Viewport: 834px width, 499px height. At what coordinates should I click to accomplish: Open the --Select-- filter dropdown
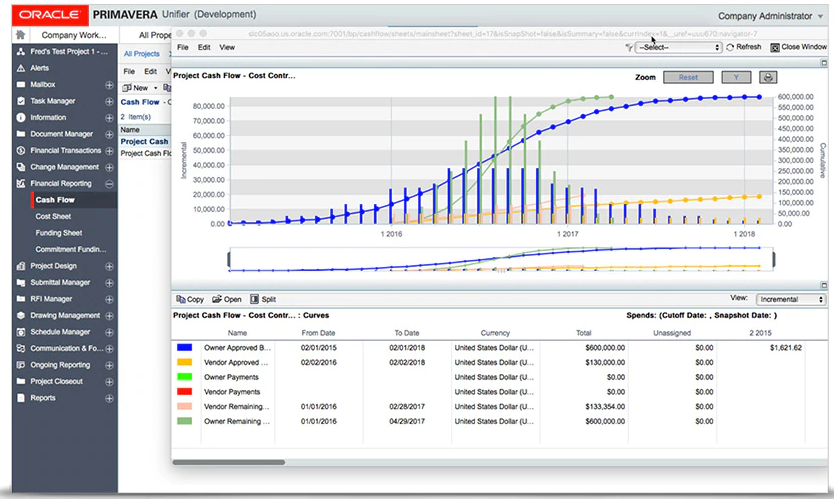(x=679, y=47)
